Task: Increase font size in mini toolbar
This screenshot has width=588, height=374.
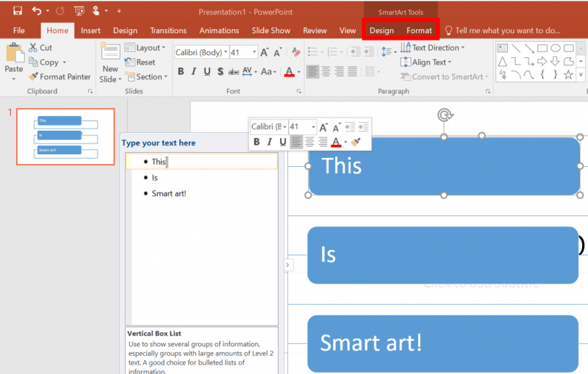Action: (323, 127)
